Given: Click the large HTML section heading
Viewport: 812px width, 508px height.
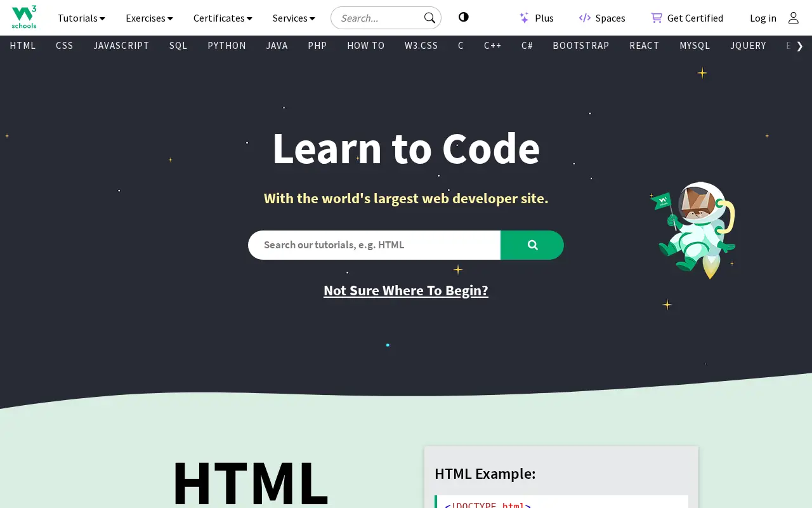Looking at the screenshot, I should [x=251, y=483].
